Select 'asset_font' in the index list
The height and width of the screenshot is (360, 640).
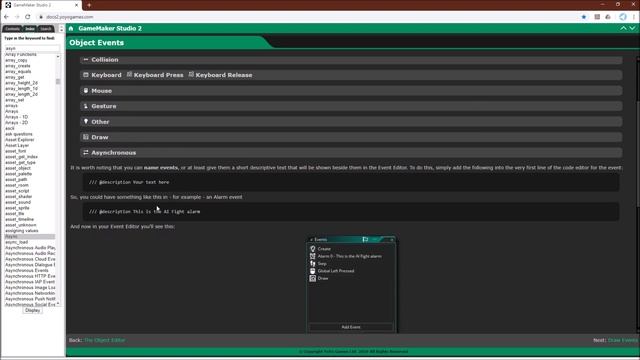[x=16, y=151]
